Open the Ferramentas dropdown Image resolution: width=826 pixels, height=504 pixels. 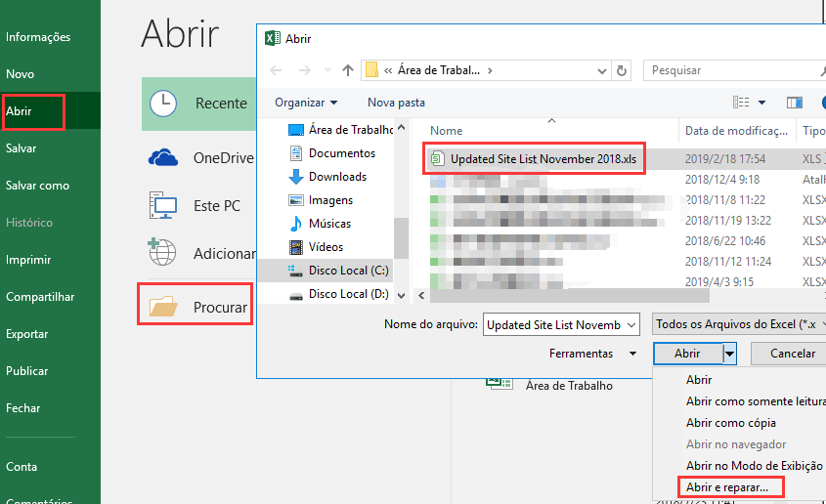pyautogui.click(x=592, y=354)
